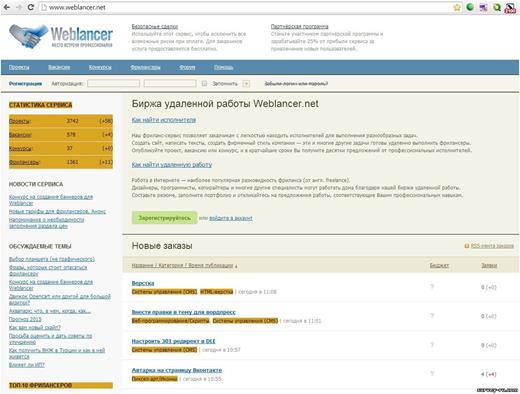520x394 pixels.
Task: Open the Проекты menu item
Action: [19, 67]
